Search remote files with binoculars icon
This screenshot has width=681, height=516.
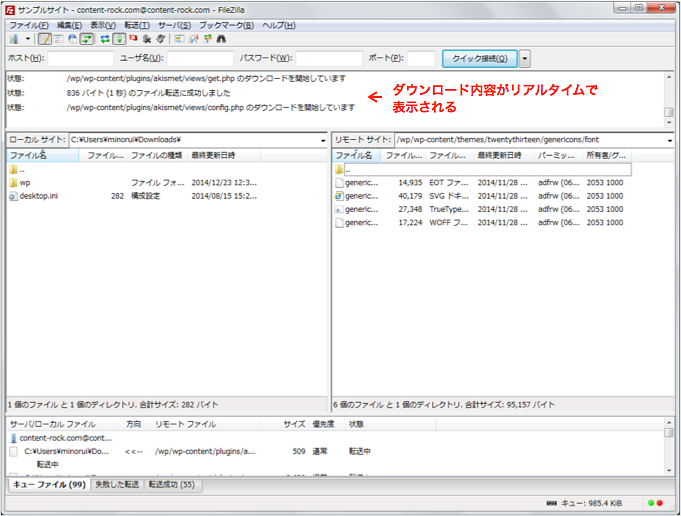click(221, 39)
